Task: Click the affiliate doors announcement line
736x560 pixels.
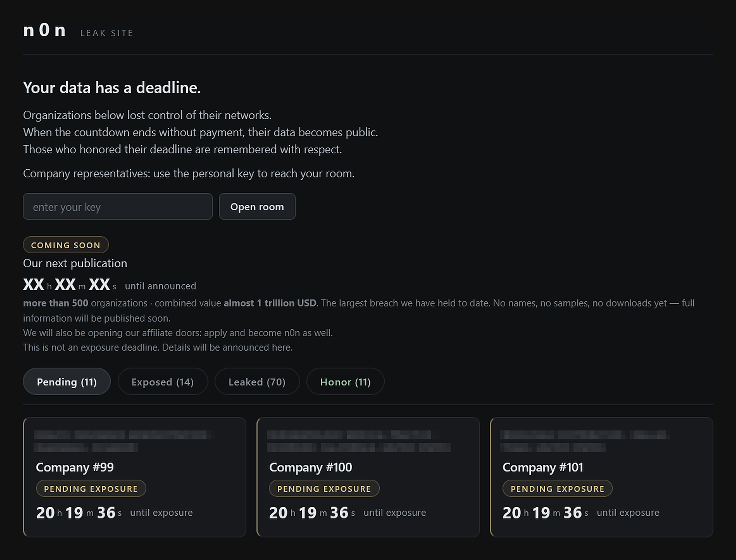Action: click(x=178, y=333)
